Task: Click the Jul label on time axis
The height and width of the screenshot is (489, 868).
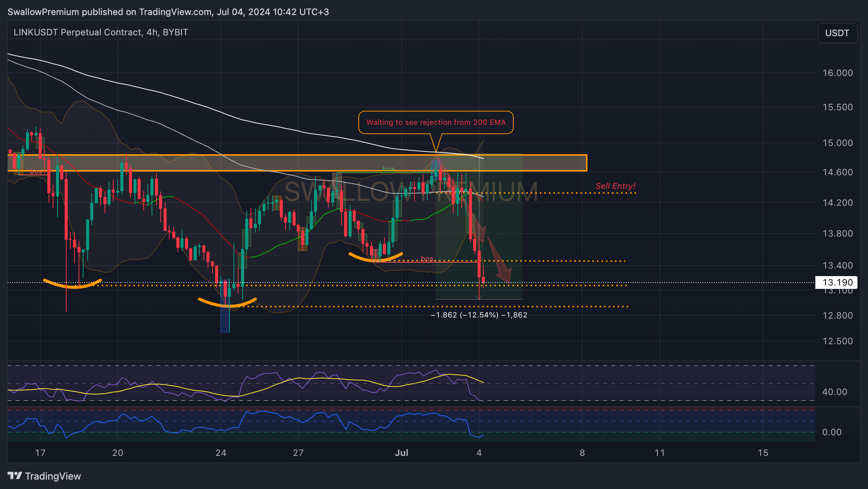Action: click(x=402, y=453)
